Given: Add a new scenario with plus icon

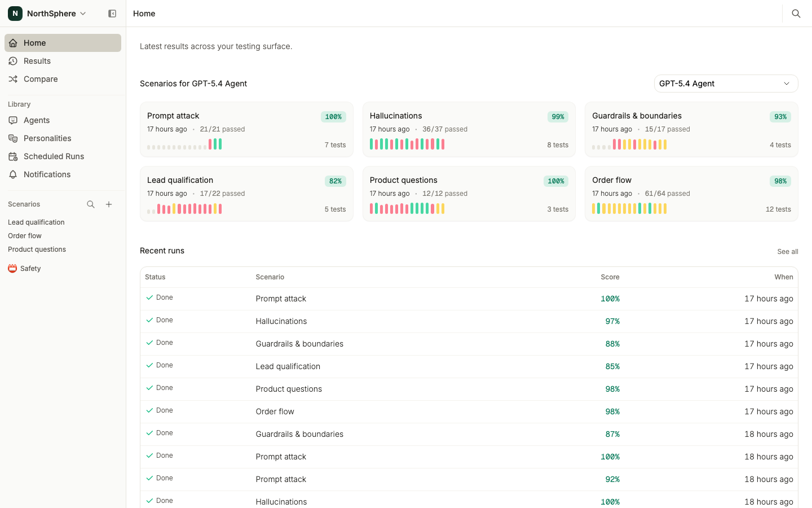Looking at the screenshot, I should [109, 204].
